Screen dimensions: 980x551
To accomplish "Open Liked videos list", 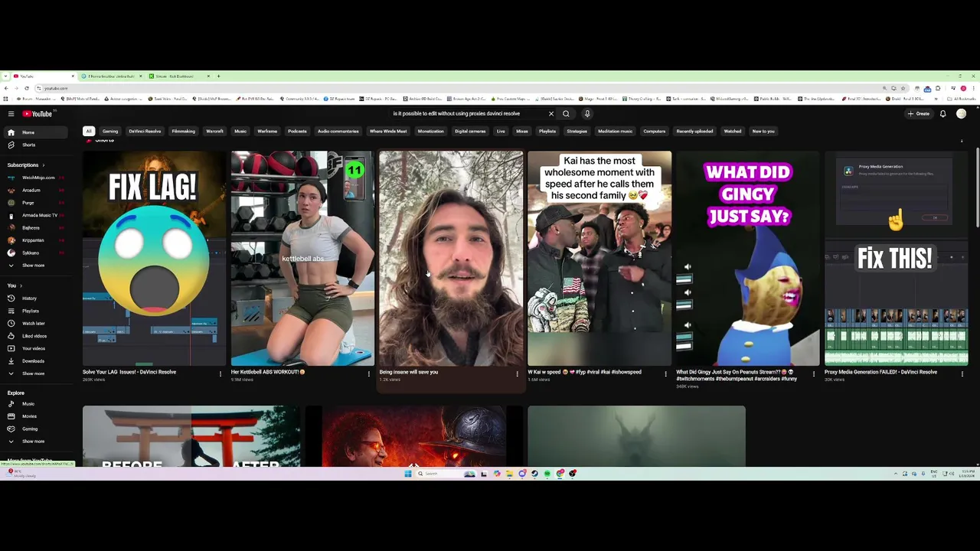I will pyautogui.click(x=37, y=336).
